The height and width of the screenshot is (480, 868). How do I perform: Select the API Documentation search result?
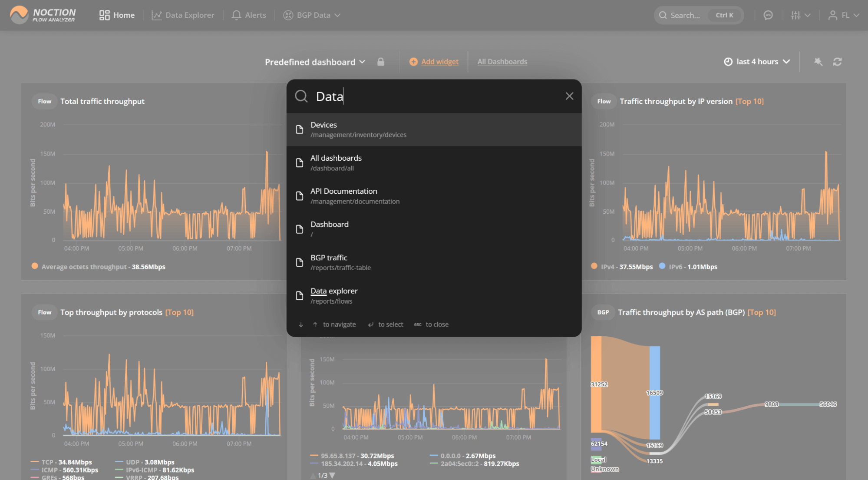click(x=434, y=196)
